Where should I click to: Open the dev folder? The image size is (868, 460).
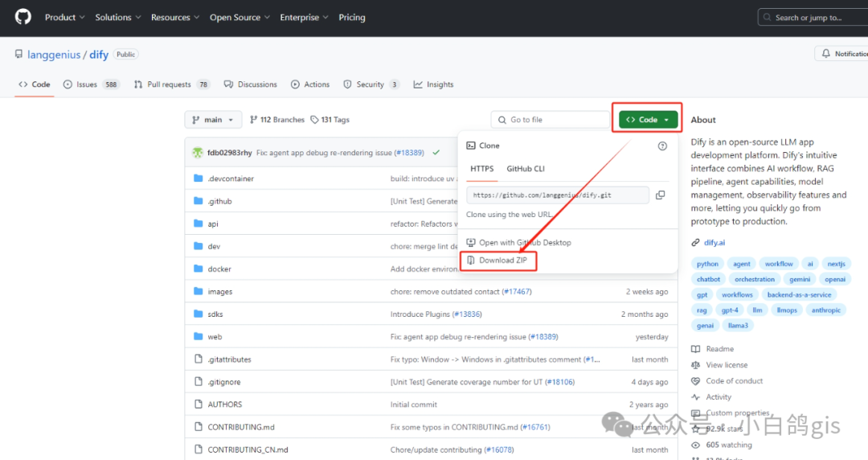(x=214, y=247)
